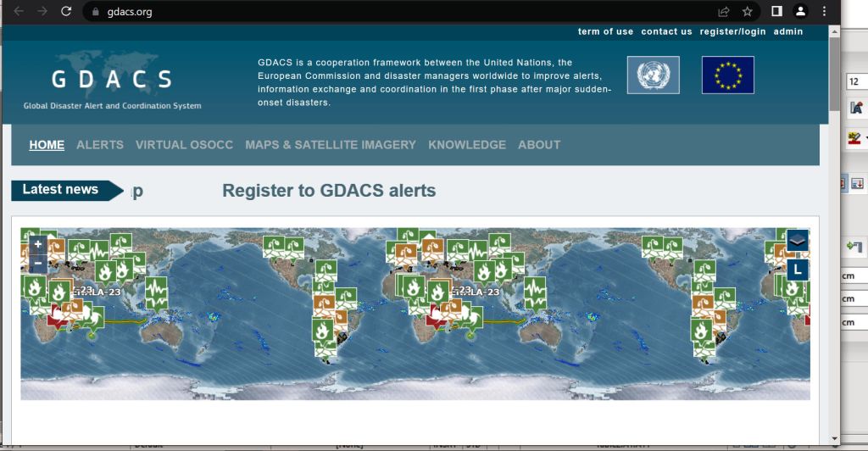The width and height of the screenshot is (868, 451).
Task: Zoom in on the disaster map
Action: pyautogui.click(x=37, y=244)
